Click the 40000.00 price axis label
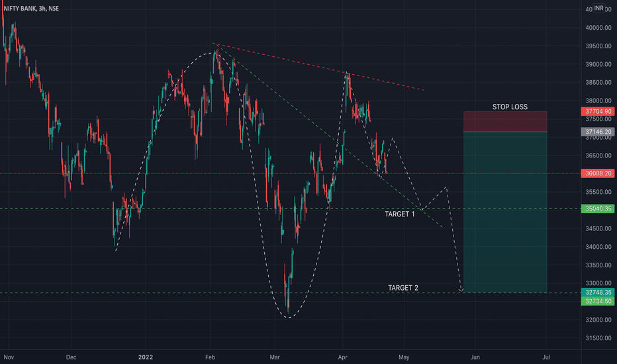617x364 pixels. [598, 28]
